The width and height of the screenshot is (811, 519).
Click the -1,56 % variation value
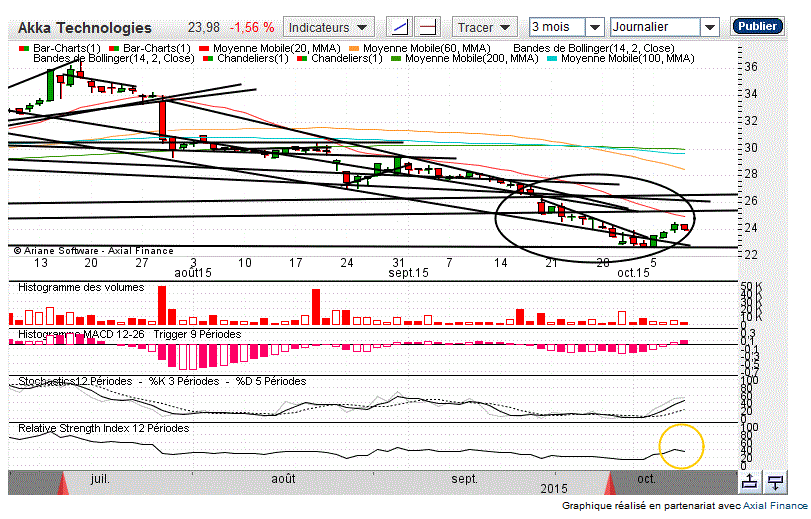(252, 27)
